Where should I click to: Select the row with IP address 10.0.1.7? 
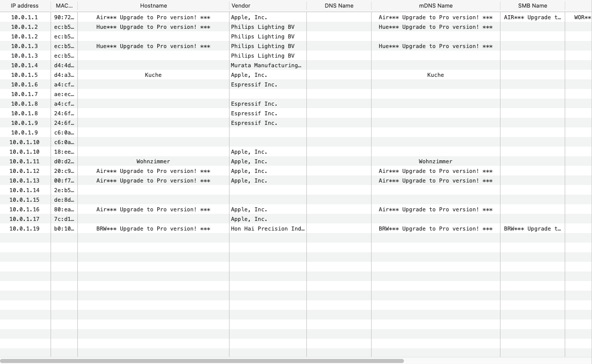click(24, 94)
